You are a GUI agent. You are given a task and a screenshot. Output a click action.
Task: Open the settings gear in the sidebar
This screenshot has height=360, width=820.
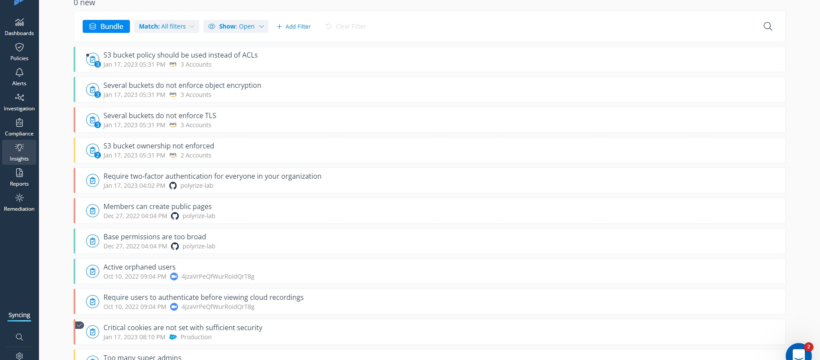pos(19,356)
